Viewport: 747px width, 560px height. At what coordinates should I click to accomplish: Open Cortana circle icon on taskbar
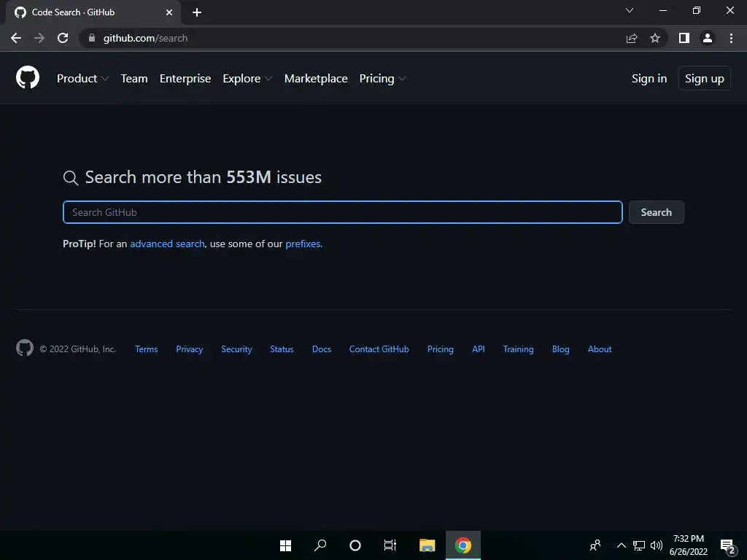coord(355,545)
